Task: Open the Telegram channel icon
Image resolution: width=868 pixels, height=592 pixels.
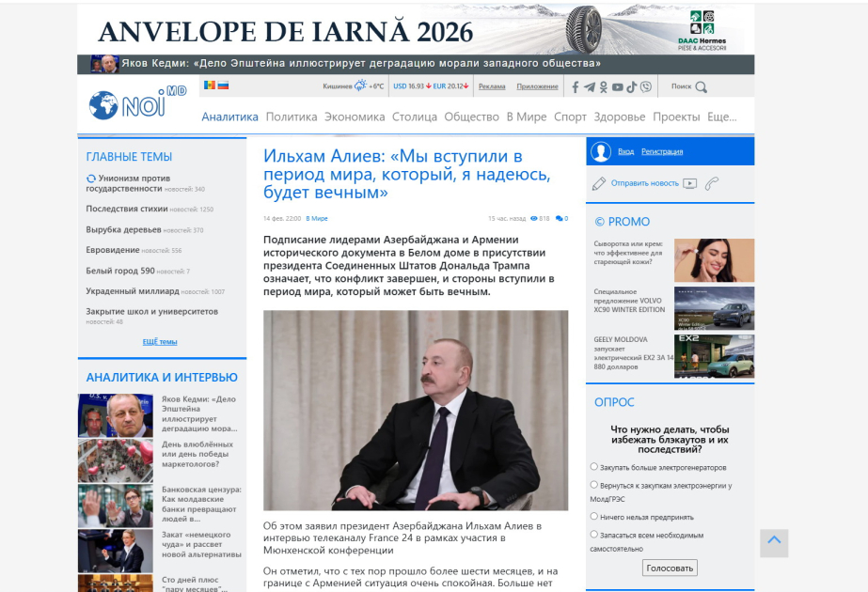Action: coord(590,87)
